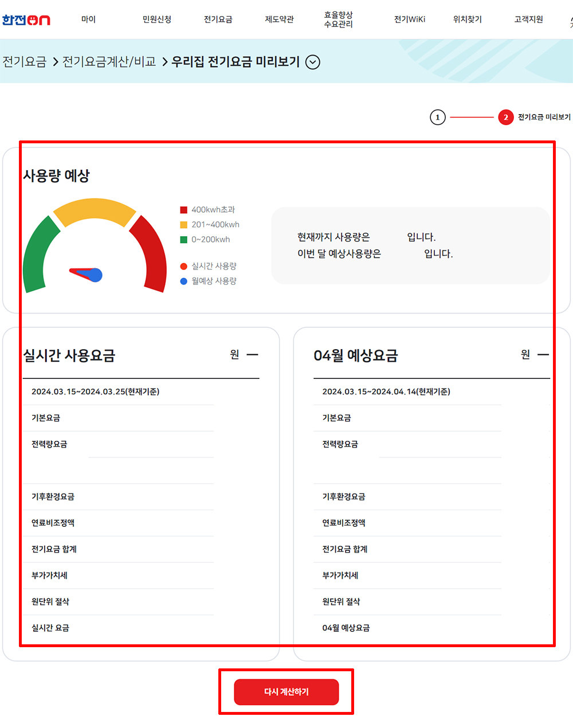Open the 효율향상 수요관리 menu
Screen dimensions: 573x728
point(339,19)
